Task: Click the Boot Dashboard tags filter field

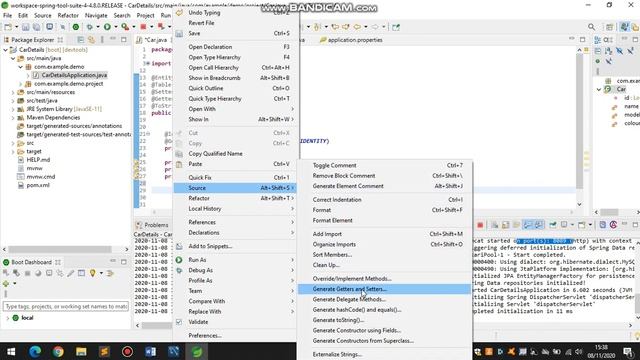Action: pyautogui.click(x=65, y=307)
